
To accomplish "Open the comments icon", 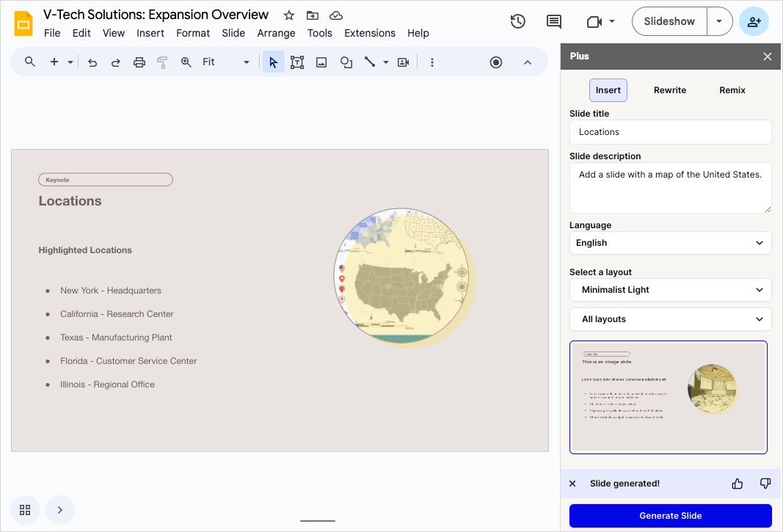I will click(554, 21).
